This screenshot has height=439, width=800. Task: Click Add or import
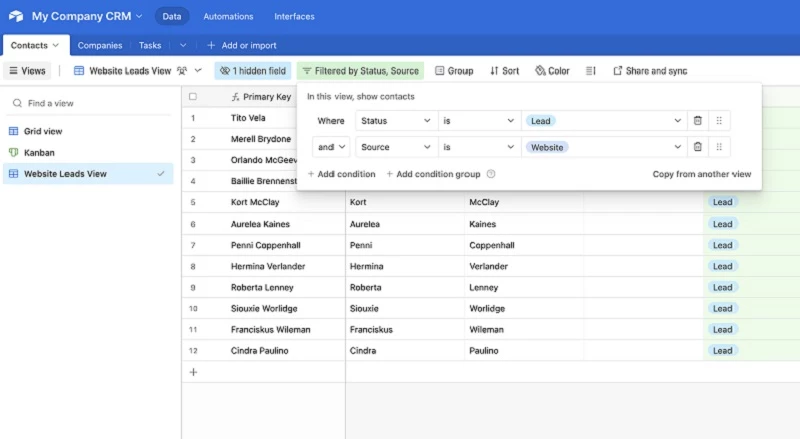coord(242,45)
